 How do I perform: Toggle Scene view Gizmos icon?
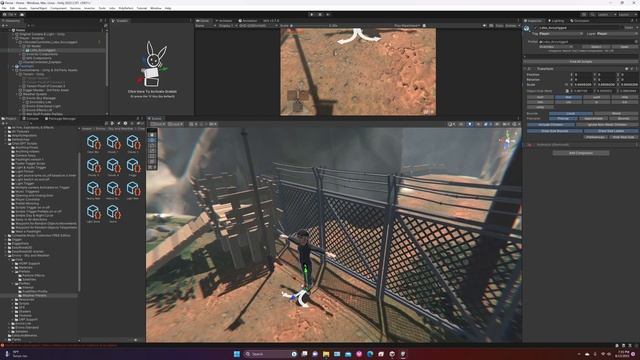point(514,124)
